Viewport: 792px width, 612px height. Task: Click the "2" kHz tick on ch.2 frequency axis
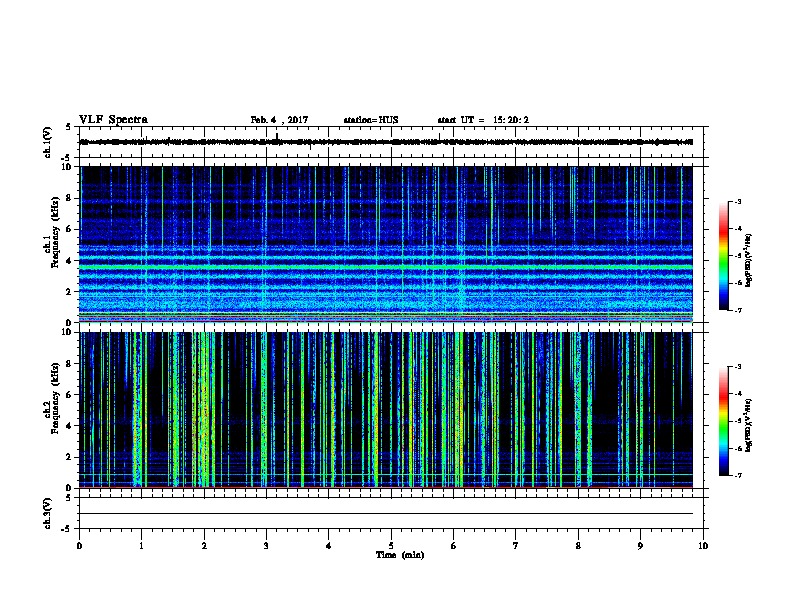[70, 457]
